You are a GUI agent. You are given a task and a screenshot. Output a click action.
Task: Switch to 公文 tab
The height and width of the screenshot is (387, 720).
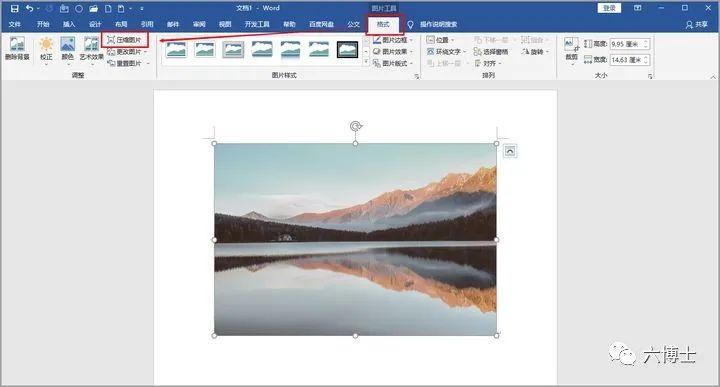click(x=353, y=24)
